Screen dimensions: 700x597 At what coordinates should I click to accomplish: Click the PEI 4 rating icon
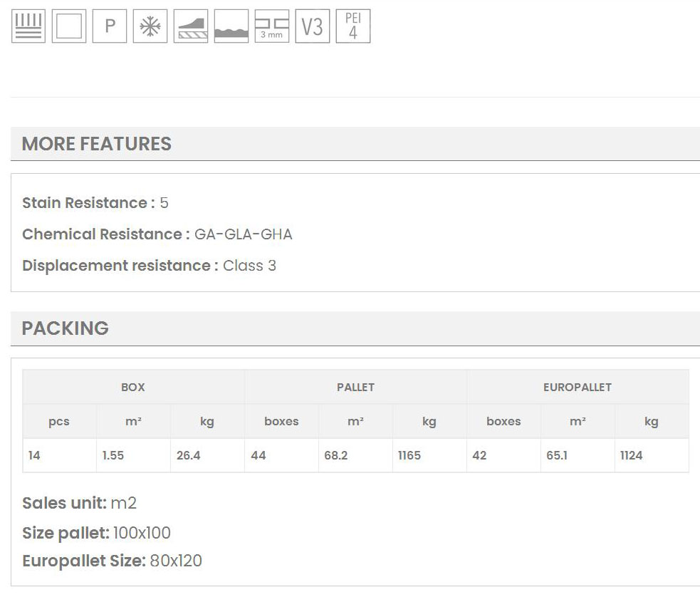[x=353, y=26]
